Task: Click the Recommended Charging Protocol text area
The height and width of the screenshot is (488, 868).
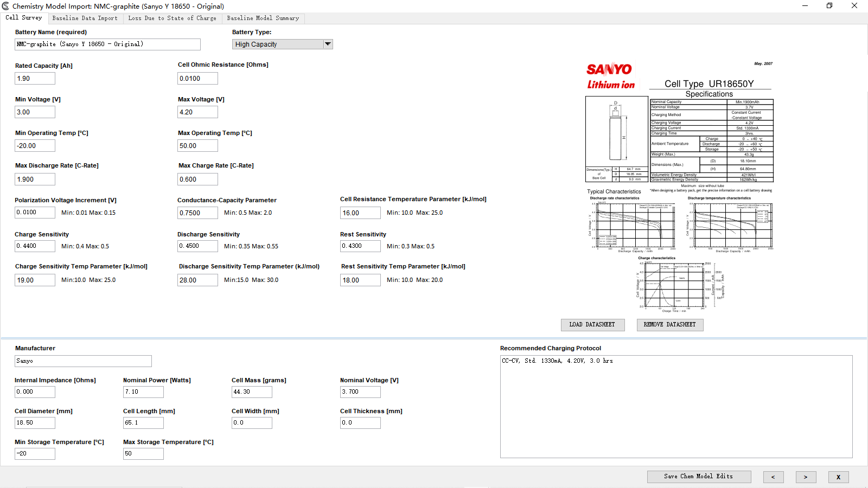Action: tap(676, 407)
